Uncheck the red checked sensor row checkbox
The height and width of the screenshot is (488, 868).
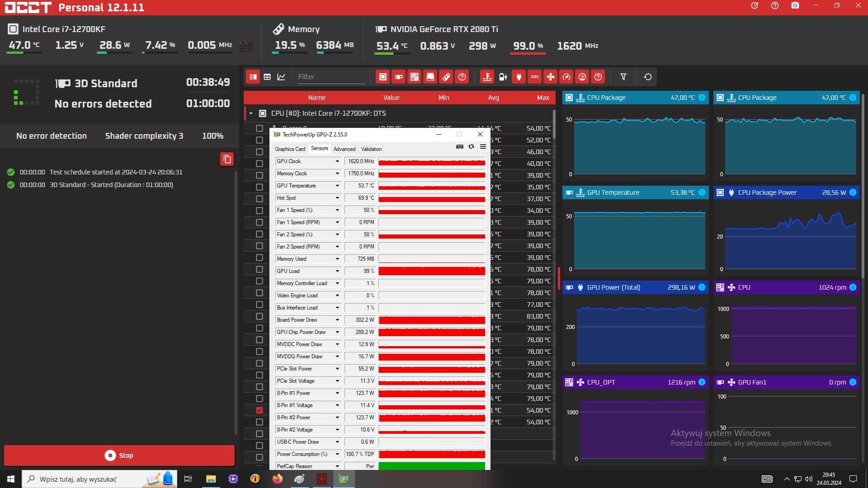[259, 410]
